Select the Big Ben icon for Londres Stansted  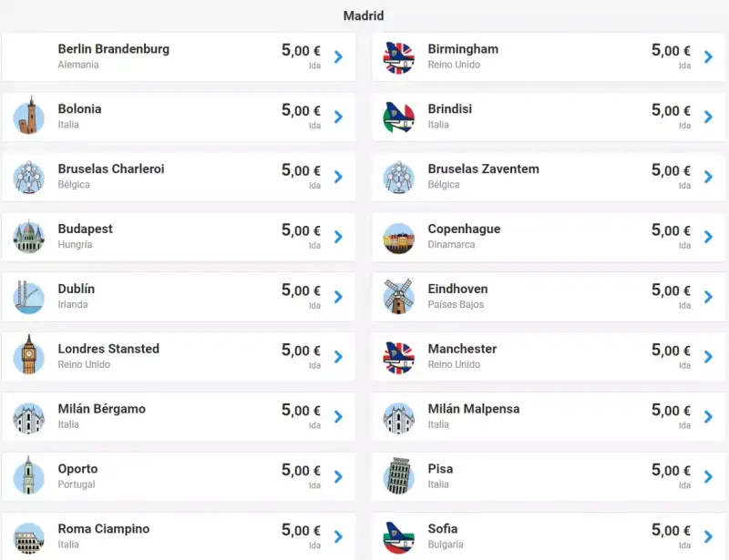[29, 355]
